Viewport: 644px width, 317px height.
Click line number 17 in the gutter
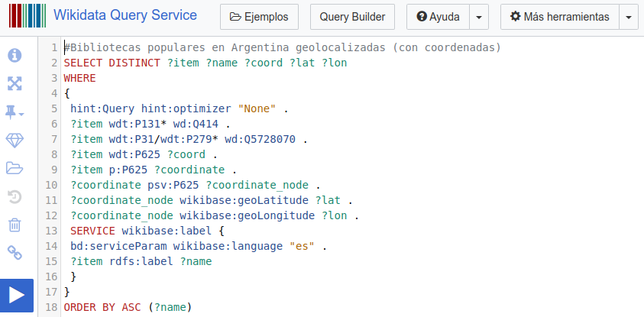tap(51, 292)
